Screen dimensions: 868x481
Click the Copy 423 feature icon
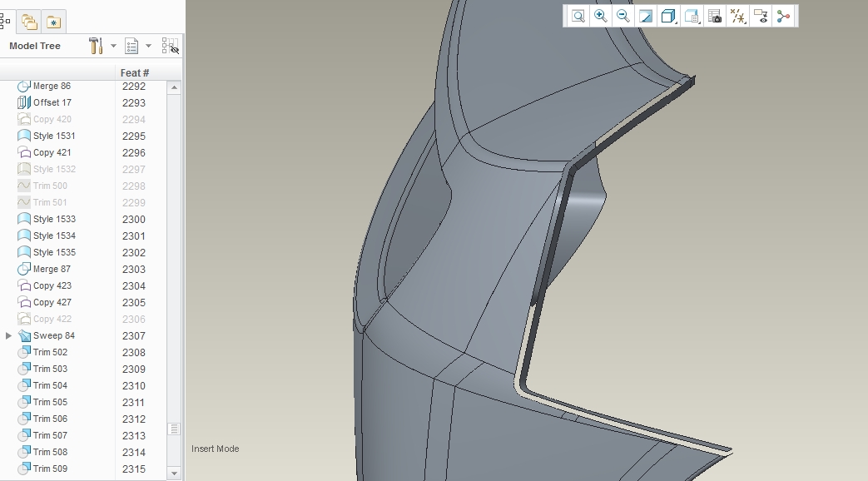tap(24, 285)
